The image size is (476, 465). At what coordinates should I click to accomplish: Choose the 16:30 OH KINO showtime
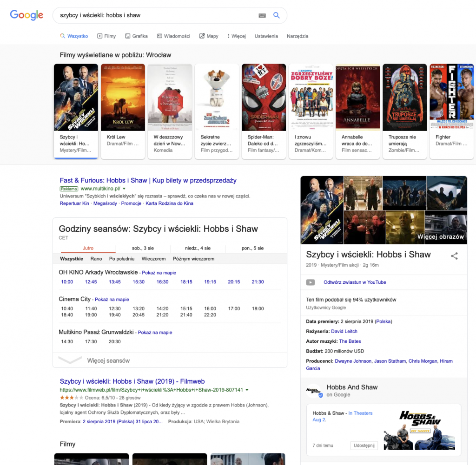[x=162, y=282]
